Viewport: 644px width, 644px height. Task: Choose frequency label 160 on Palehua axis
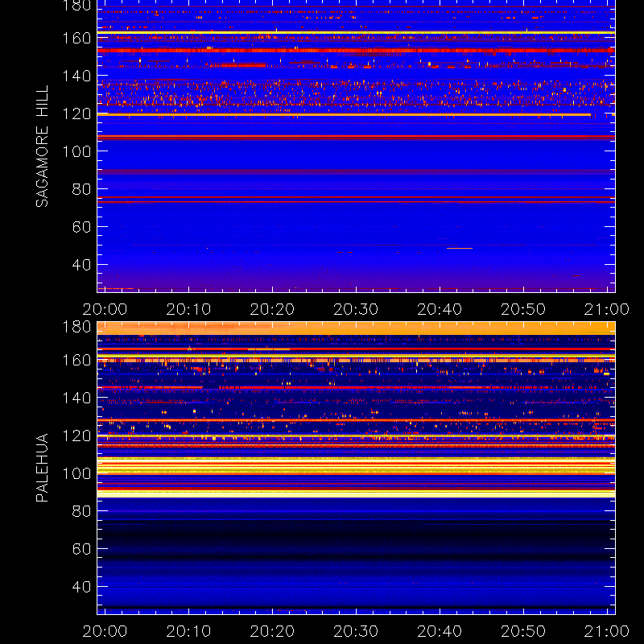76,360
